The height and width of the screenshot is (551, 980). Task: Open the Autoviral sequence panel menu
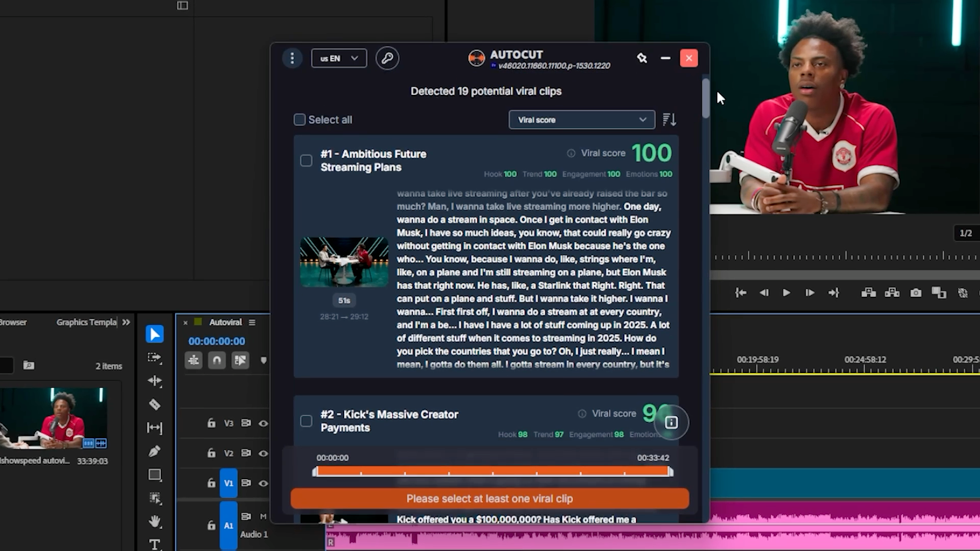[252, 322]
